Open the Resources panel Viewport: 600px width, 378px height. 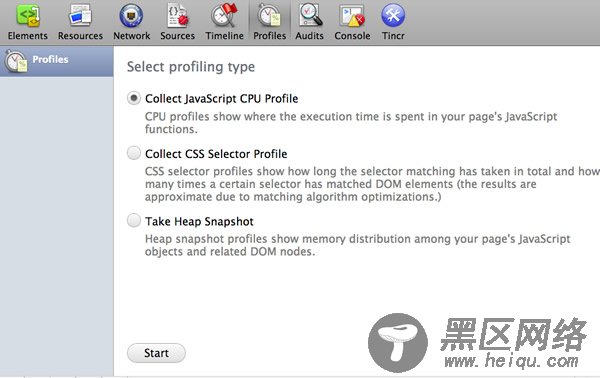80,21
